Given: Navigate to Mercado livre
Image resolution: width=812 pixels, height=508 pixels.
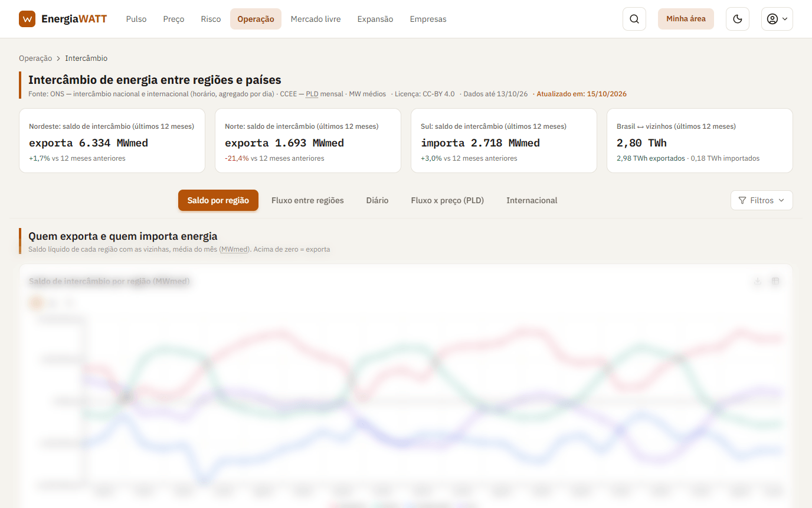Looking at the screenshot, I should click(x=316, y=19).
